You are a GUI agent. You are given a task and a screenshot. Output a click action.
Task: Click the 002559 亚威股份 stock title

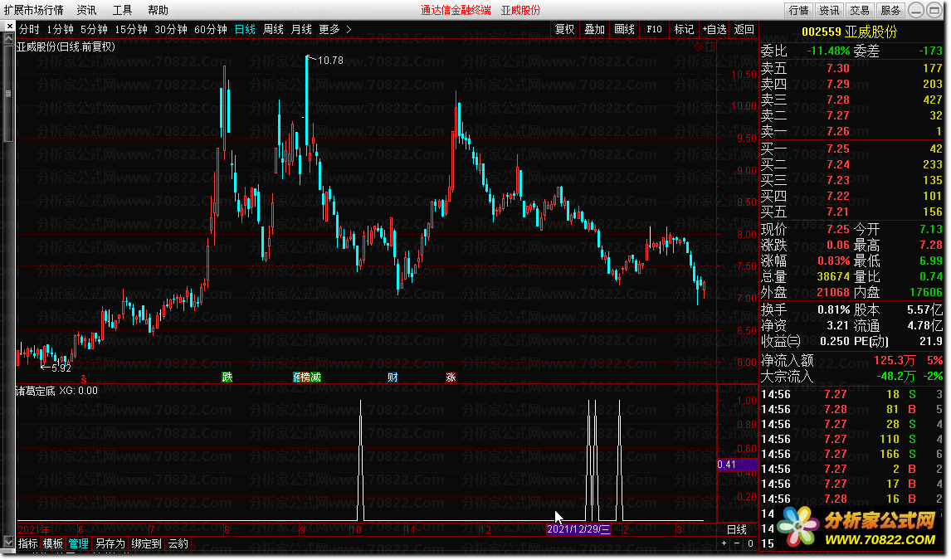coord(849,32)
